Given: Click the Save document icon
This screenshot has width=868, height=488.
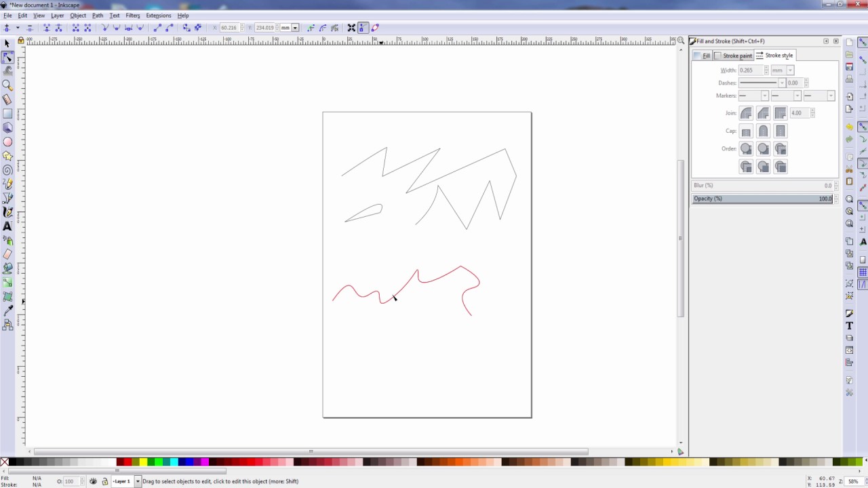Looking at the screenshot, I should [850, 67].
